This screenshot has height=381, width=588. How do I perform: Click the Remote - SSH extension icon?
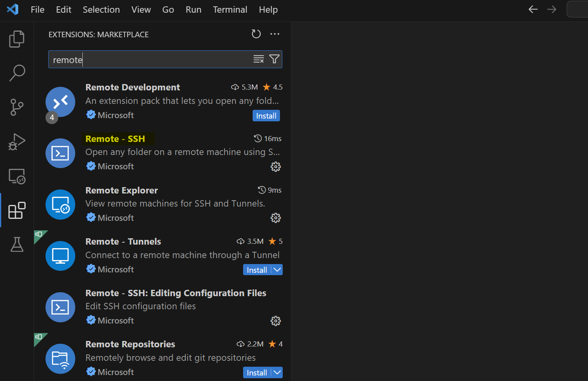pyautogui.click(x=60, y=153)
